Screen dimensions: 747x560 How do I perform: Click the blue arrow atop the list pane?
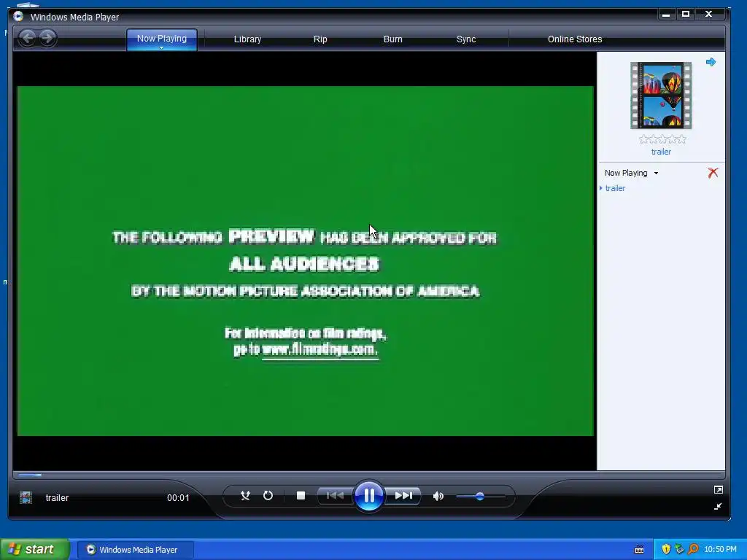(711, 62)
